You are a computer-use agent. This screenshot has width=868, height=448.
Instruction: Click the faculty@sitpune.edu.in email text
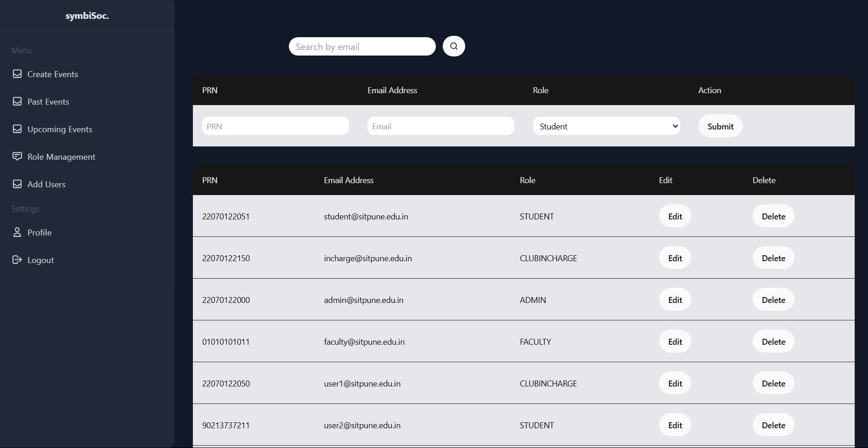[x=364, y=342]
